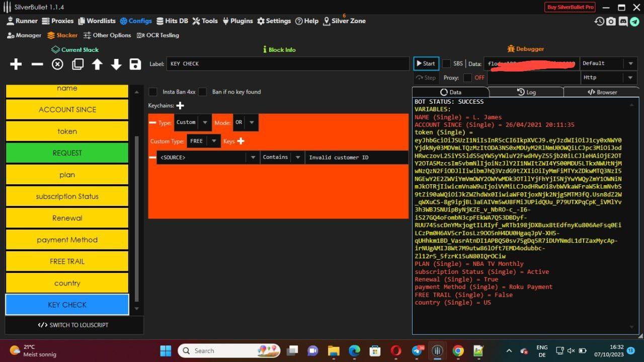Click the disable block circled X icon
Viewport: 644px width, 362px height.
(x=57, y=64)
